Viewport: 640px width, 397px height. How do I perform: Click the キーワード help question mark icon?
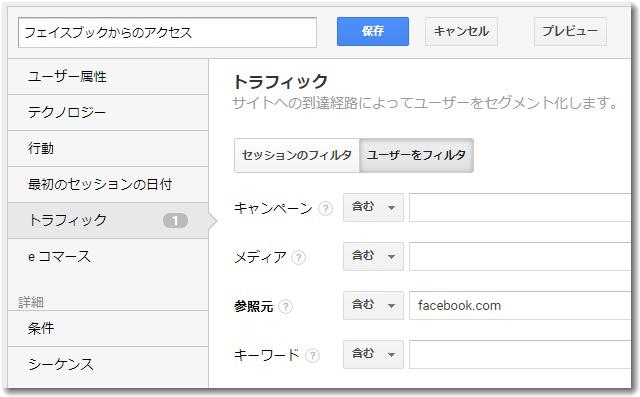pyautogui.click(x=312, y=355)
